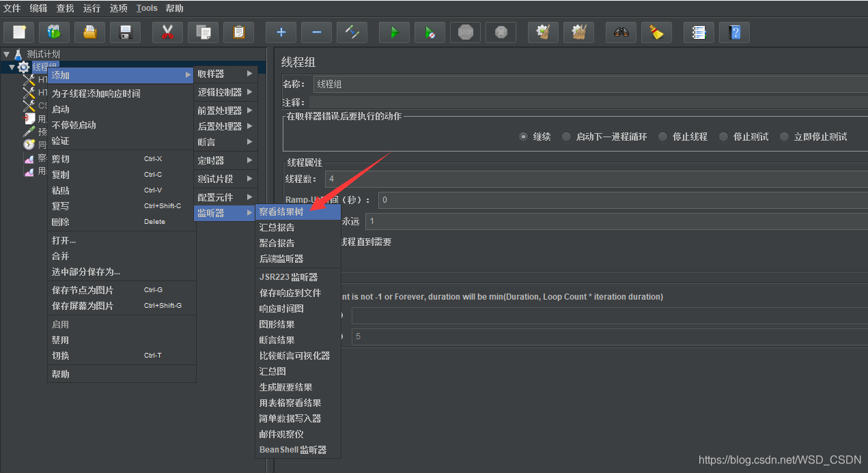This screenshot has width=868, height=473.
Task: Click the grey Stop toolbar icon
Action: pos(465,32)
